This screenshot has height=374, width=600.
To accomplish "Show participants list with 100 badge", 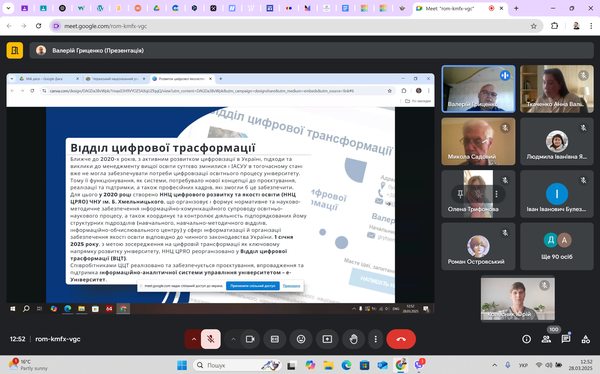I will click(546, 339).
